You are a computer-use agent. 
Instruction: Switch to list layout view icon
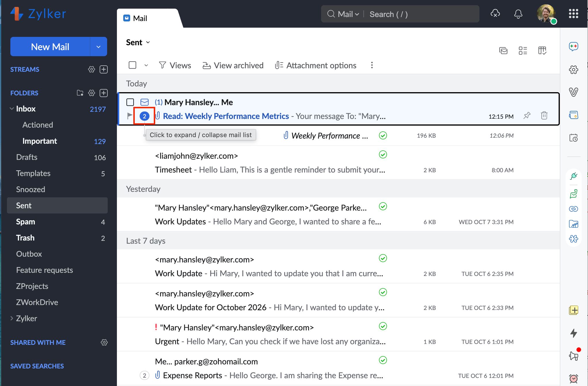tap(523, 51)
